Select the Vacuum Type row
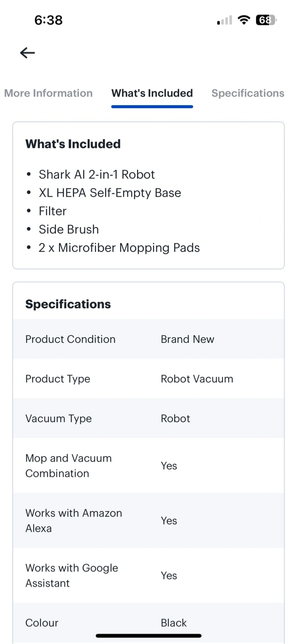This screenshot has height=644, width=297. tap(148, 419)
